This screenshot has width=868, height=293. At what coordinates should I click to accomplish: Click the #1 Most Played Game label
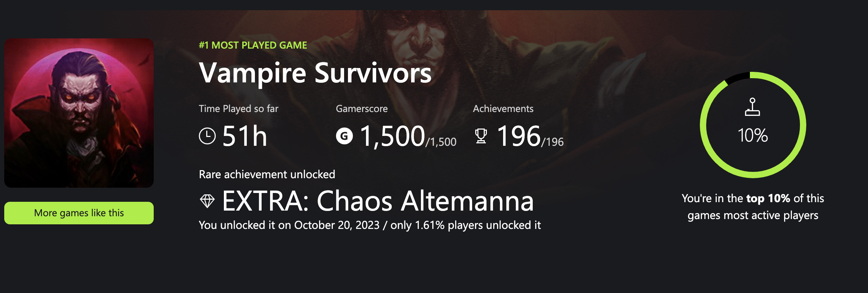(253, 45)
